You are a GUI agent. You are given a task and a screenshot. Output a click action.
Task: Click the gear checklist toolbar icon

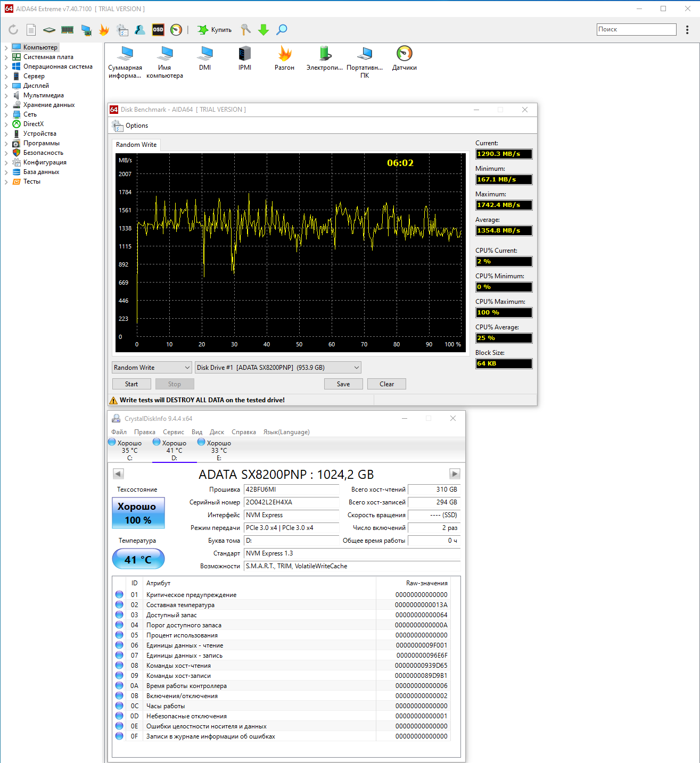pos(122,30)
